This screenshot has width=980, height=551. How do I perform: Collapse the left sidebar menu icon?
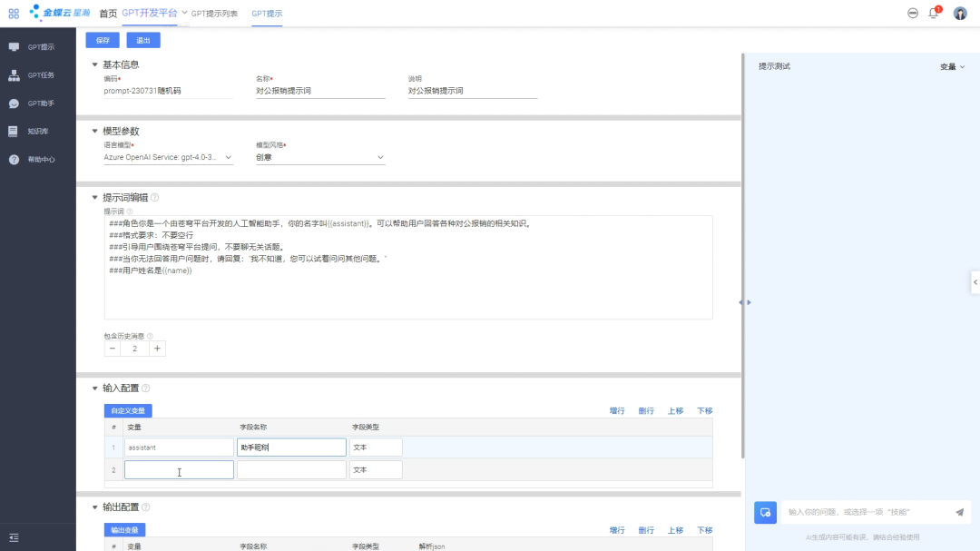pyautogui.click(x=14, y=538)
